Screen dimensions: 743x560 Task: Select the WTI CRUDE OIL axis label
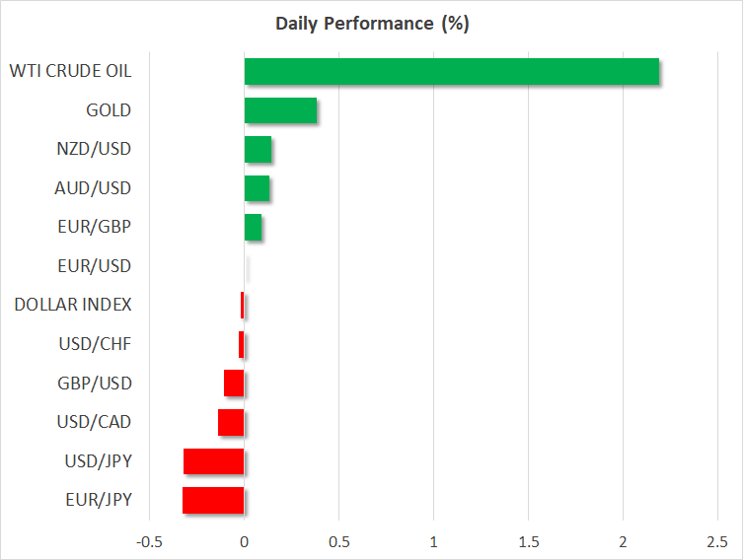[x=70, y=71]
